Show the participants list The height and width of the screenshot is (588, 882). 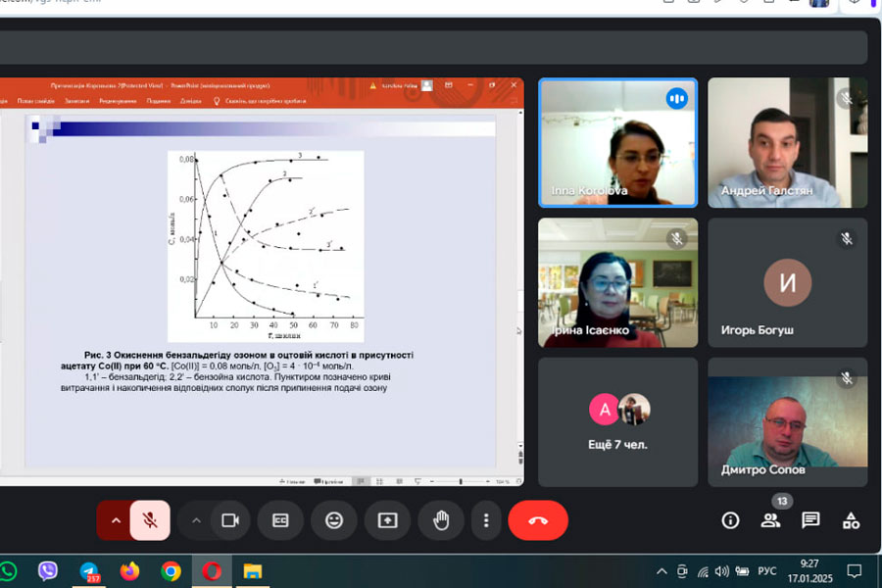(770, 520)
